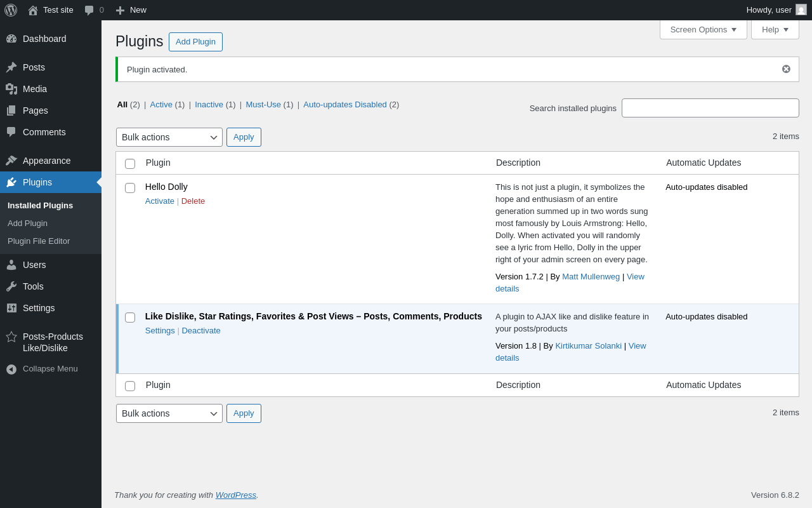812x508 pixels.
Task: Expand the Screen Options panel
Action: click(x=703, y=29)
